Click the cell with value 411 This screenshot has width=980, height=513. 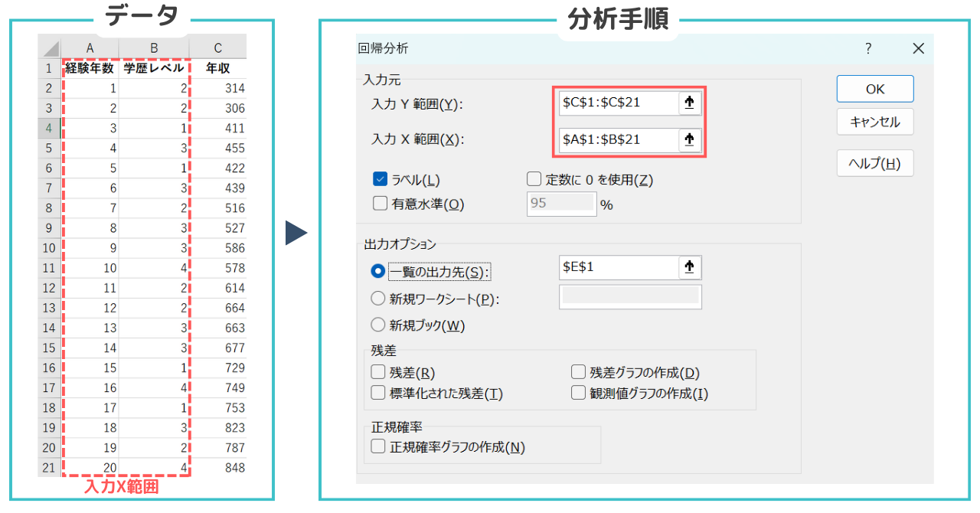pos(218,128)
